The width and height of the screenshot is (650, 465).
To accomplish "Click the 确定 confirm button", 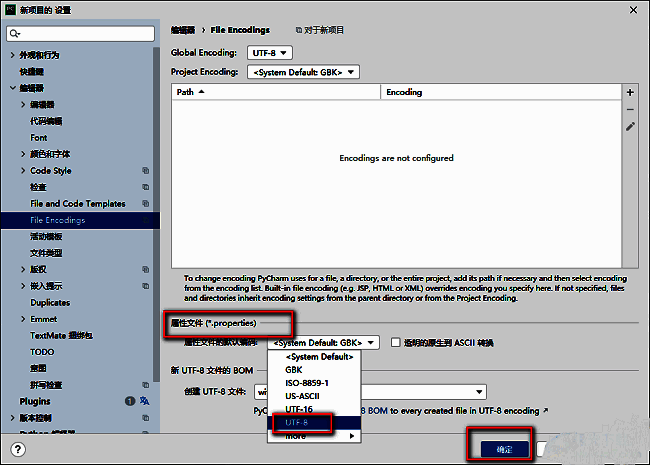I will (x=504, y=449).
